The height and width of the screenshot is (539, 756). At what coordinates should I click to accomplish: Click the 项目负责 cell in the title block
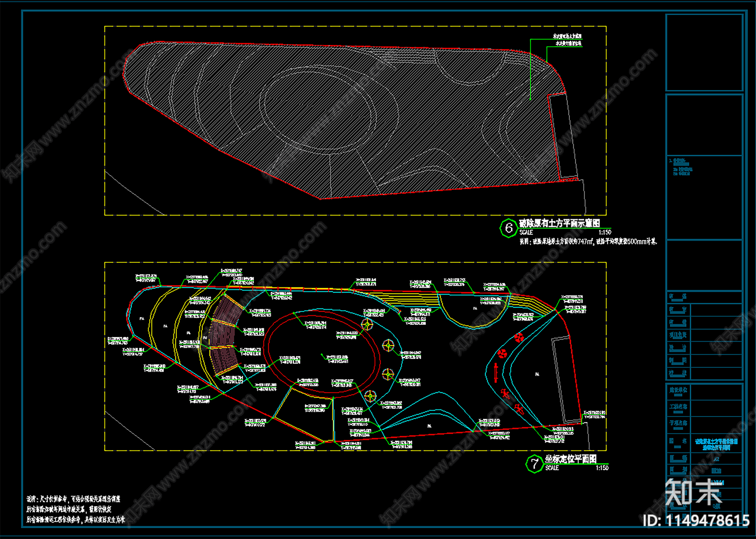point(678,335)
